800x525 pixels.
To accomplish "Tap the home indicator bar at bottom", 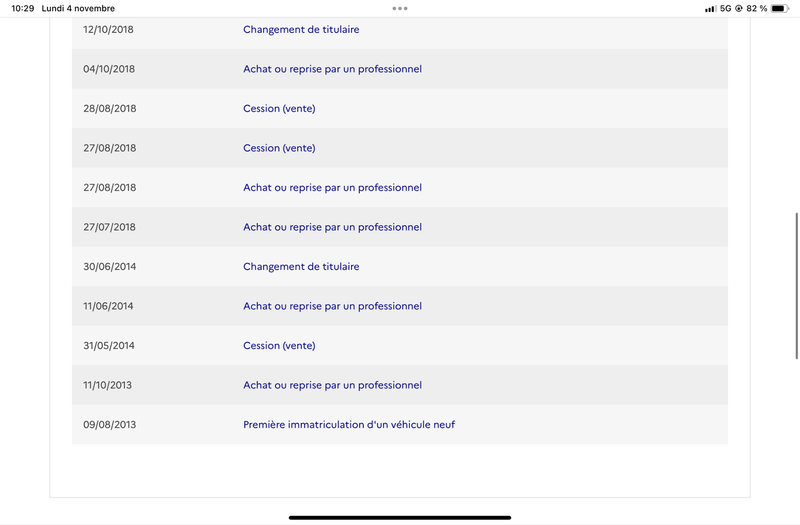I will (x=400, y=517).
